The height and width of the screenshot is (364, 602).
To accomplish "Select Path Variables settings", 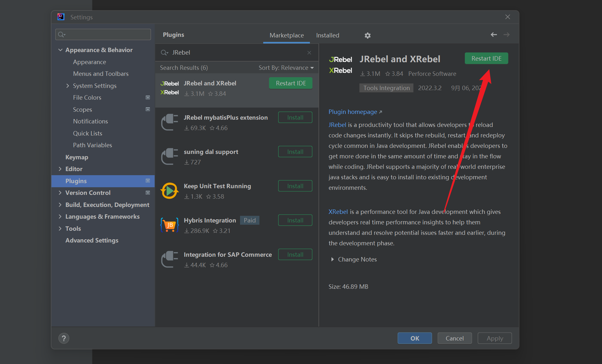I will [92, 145].
